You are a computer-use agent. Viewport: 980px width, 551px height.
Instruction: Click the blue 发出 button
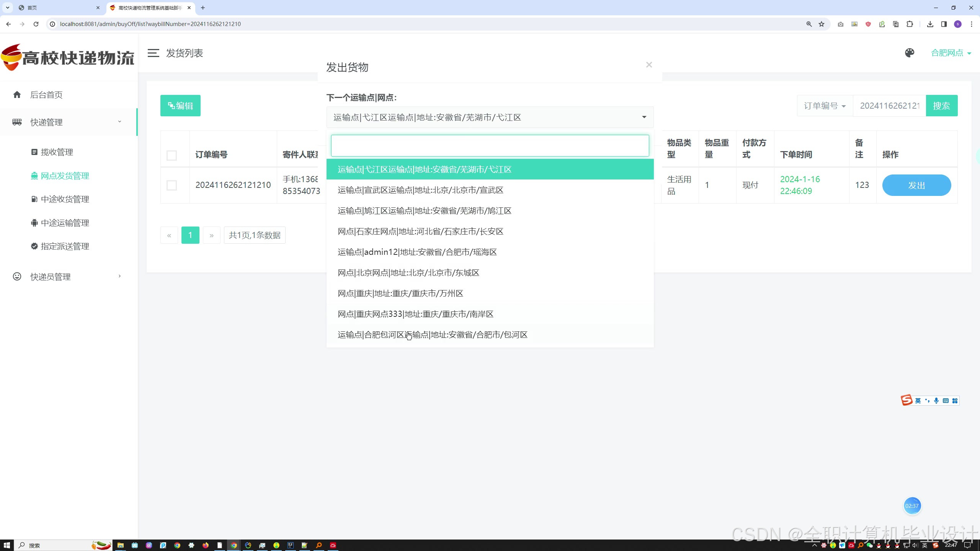click(916, 185)
